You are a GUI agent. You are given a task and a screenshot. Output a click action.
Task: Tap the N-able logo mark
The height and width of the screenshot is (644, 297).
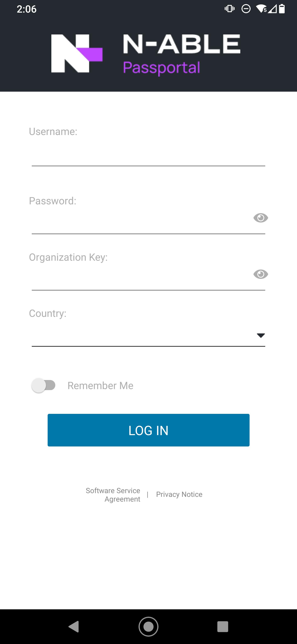[x=77, y=53]
